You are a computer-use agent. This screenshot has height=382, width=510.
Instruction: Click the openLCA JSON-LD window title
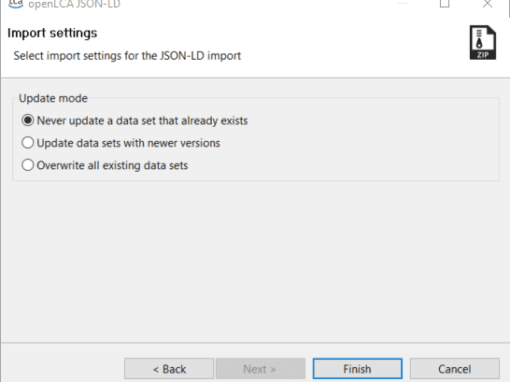coord(74,4)
